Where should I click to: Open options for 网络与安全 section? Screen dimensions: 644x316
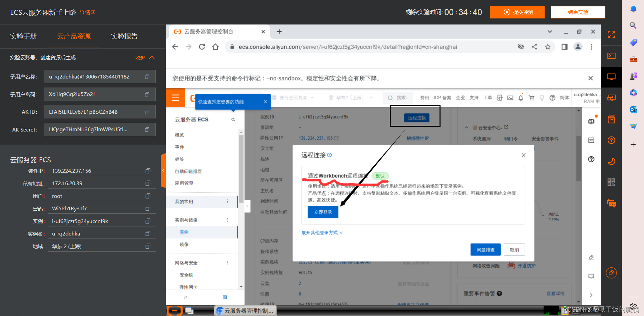[x=227, y=263]
